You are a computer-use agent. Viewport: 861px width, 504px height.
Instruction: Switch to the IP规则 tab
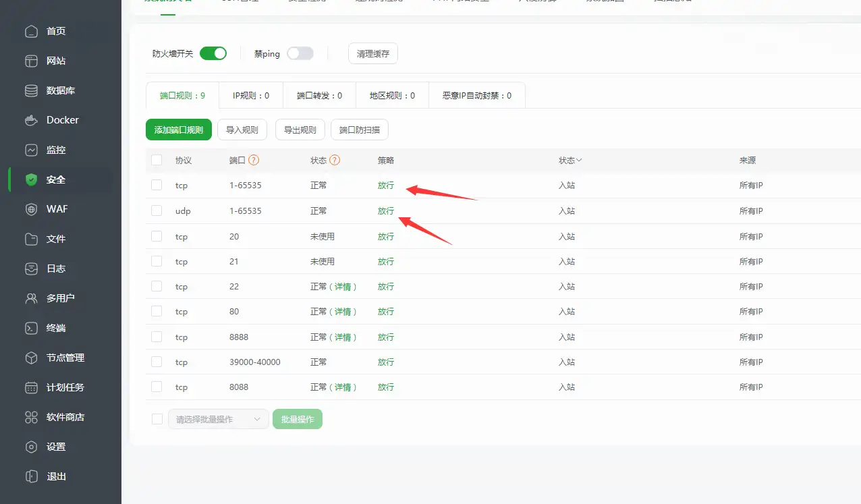point(250,95)
